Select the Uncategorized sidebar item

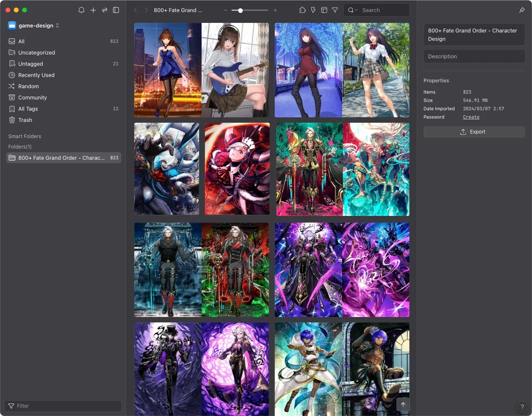click(x=64, y=52)
